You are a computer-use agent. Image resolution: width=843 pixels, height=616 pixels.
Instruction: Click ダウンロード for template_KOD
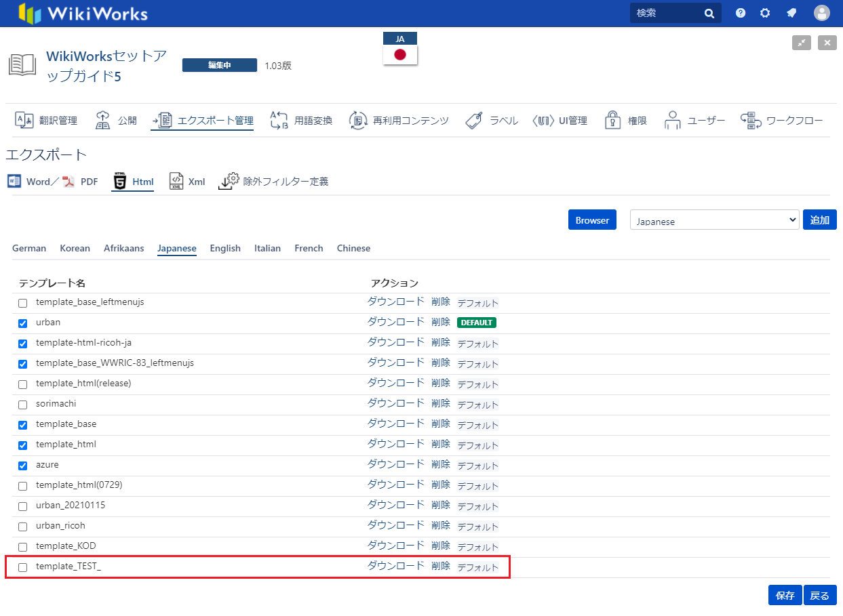396,546
